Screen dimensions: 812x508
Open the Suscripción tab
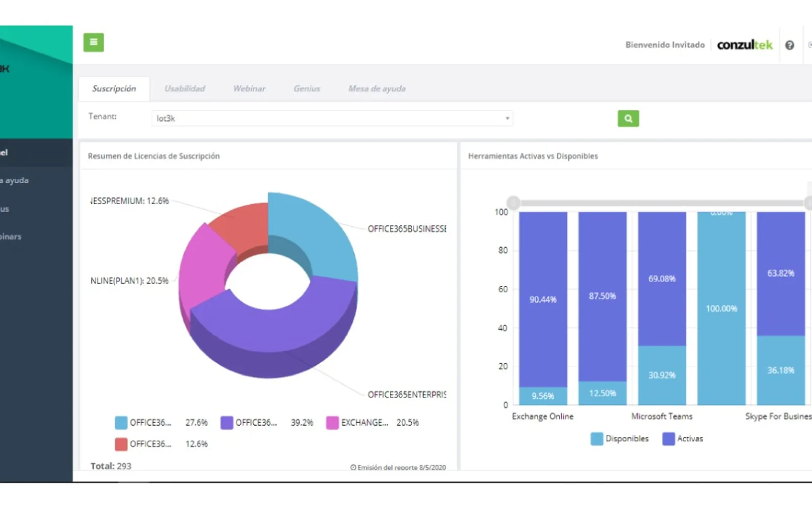(114, 88)
